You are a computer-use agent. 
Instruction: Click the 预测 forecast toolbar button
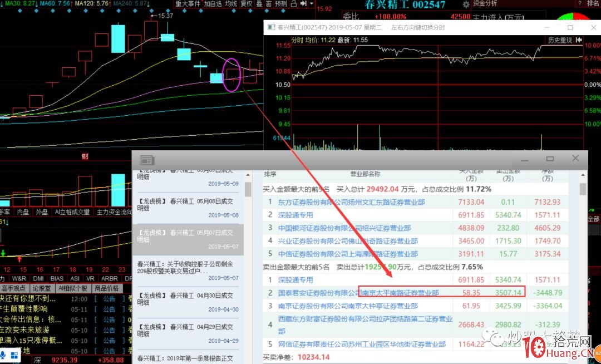click(x=281, y=4)
